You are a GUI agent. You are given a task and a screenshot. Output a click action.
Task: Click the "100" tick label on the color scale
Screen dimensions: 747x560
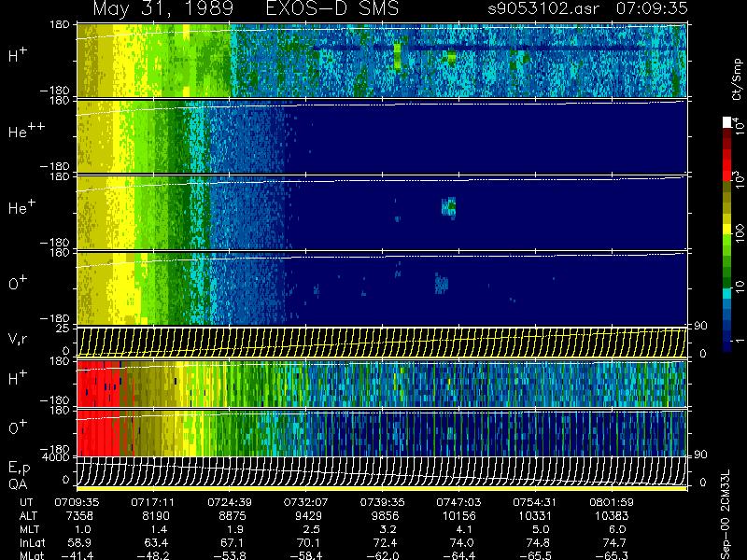740,234
